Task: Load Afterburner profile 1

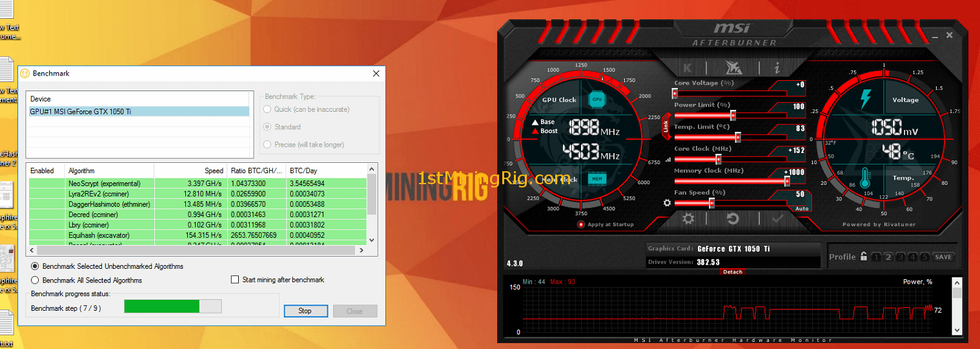Action: click(x=876, y=257)
